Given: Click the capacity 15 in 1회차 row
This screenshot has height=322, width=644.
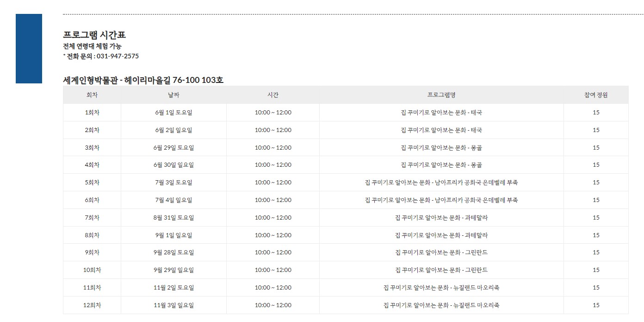Looking at the screenshot, I should tap(596, 113).
